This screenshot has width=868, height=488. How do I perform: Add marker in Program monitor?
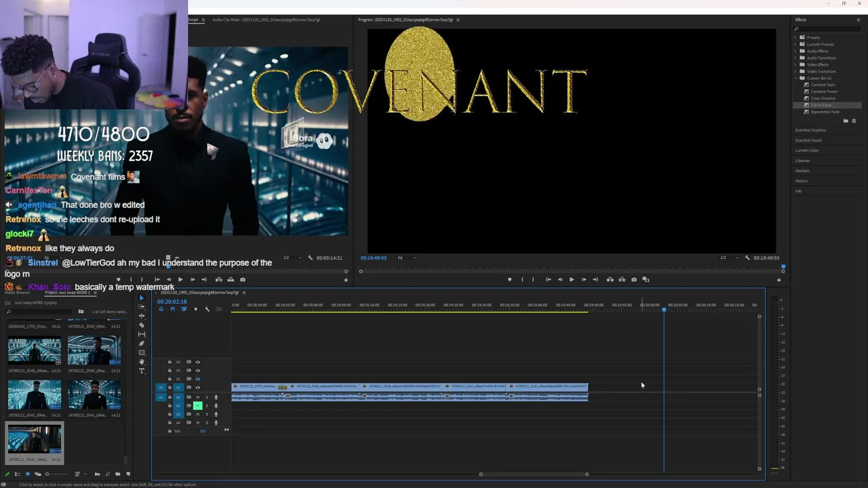(x=510, y=279)
